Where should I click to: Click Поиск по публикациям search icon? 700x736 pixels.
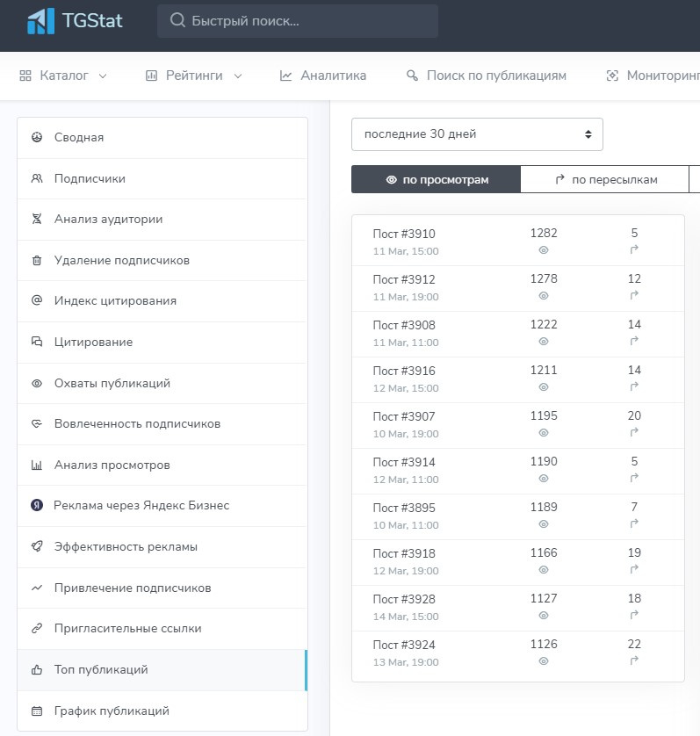point(412,76)
